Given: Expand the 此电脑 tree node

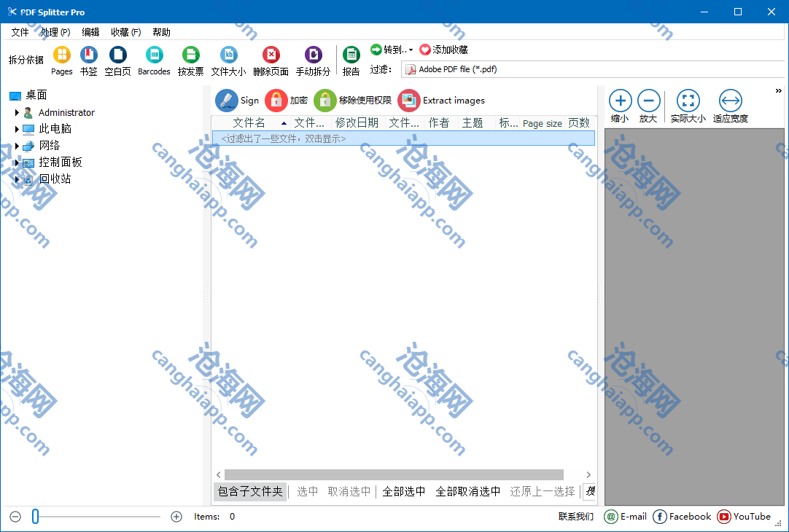Looking at the screenshot, I should coord(17,129).
